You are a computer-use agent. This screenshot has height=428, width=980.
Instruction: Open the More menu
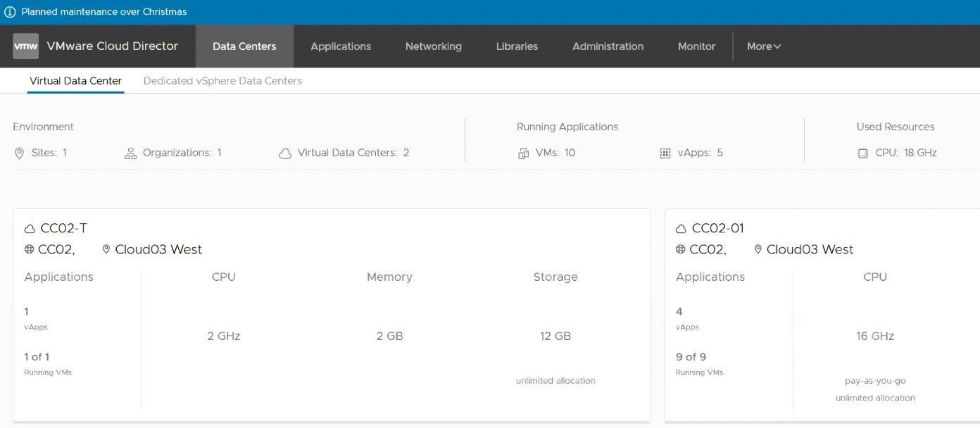[763, 46]
